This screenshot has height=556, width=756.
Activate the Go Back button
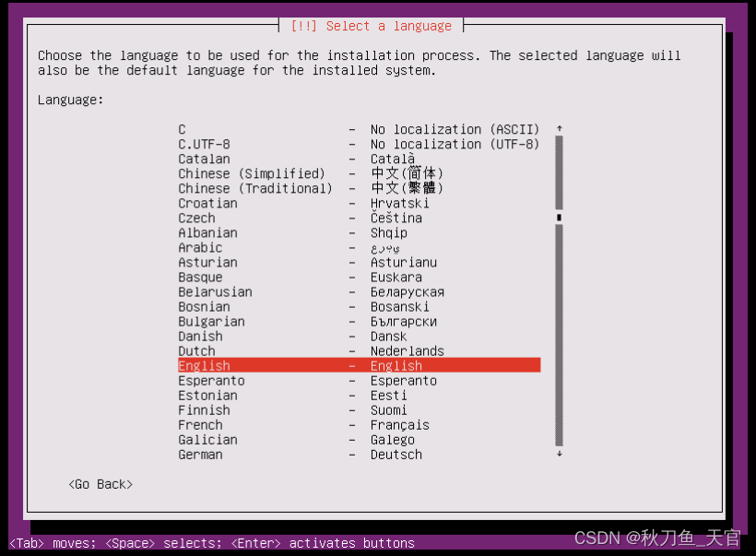(x=100, y=484)
